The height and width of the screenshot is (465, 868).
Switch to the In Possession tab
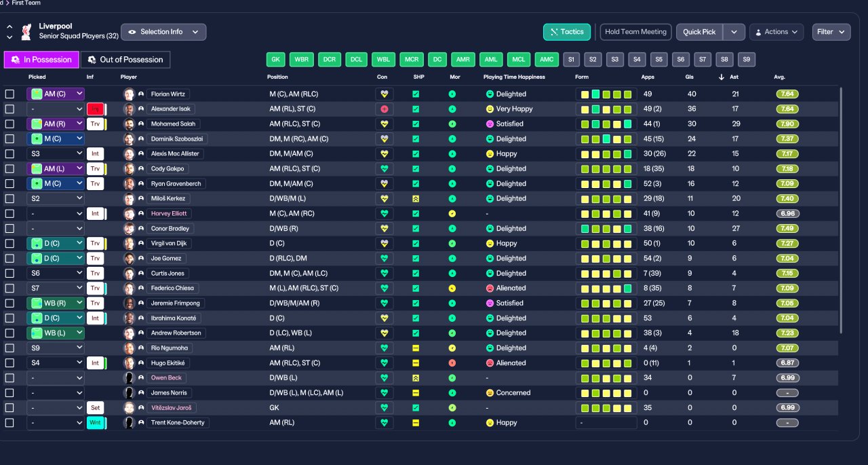[41, 60]
